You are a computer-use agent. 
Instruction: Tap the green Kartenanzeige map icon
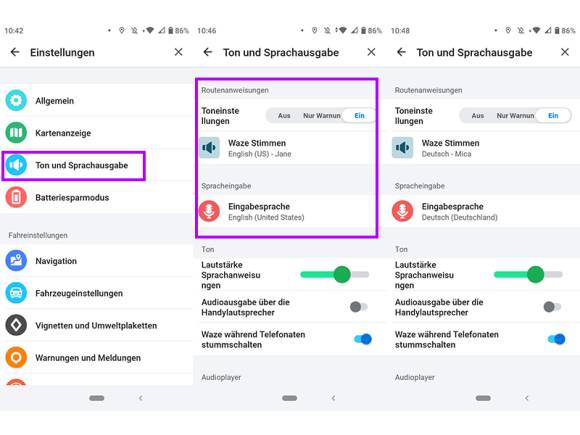click(16, 132)
